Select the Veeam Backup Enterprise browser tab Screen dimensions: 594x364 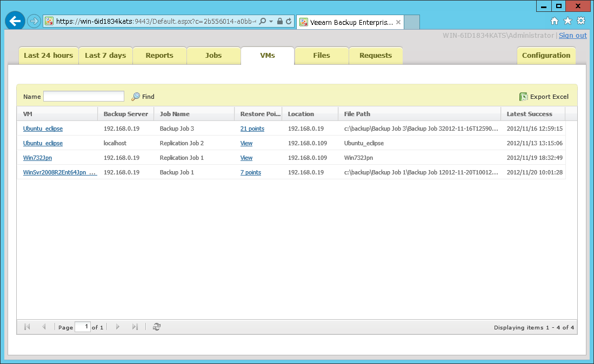click(x=350, y=22)
